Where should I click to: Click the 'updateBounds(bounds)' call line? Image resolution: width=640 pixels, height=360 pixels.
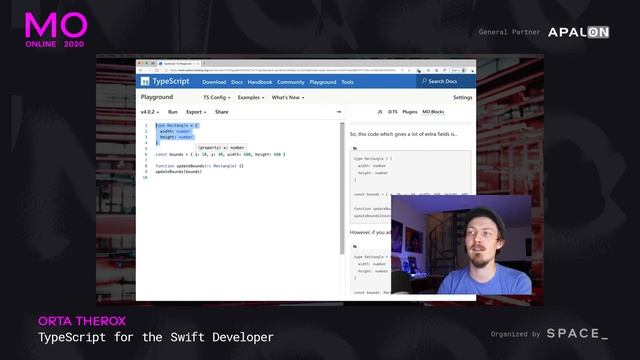[179, 171]
